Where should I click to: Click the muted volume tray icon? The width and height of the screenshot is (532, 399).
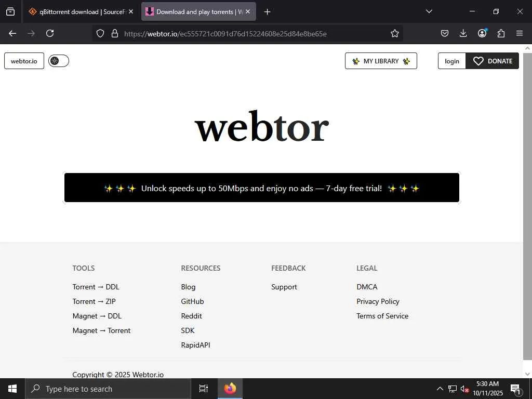click(x=464, y=389)
